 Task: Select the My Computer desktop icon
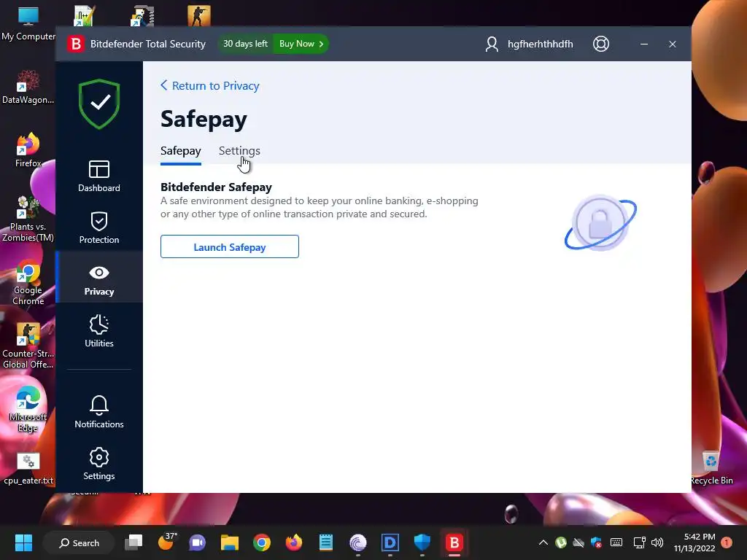point(28,23)
